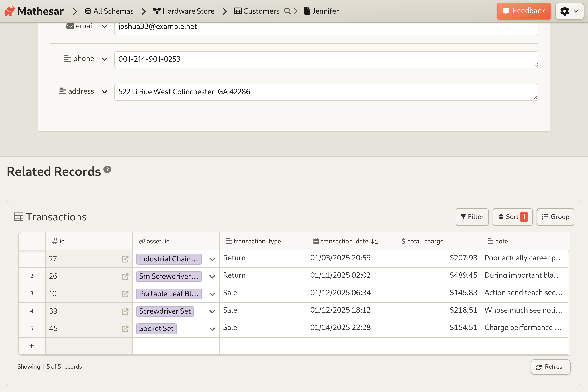Open record 45 via its link icon

(125, 329)
